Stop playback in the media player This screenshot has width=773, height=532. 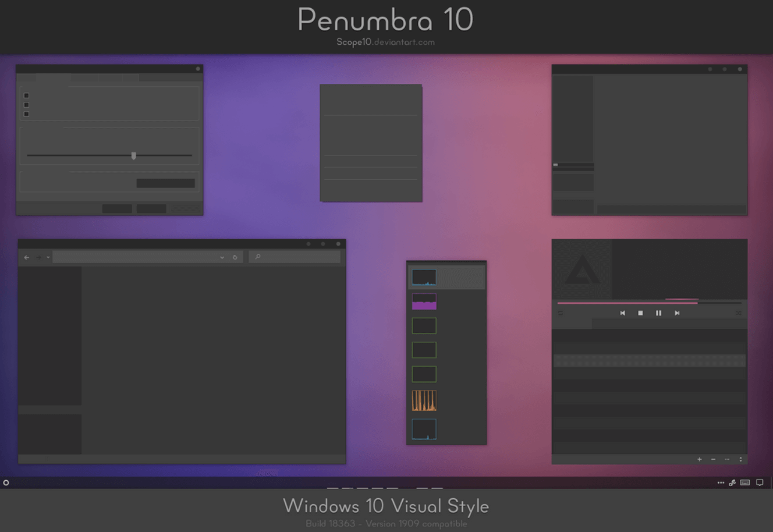640,313
